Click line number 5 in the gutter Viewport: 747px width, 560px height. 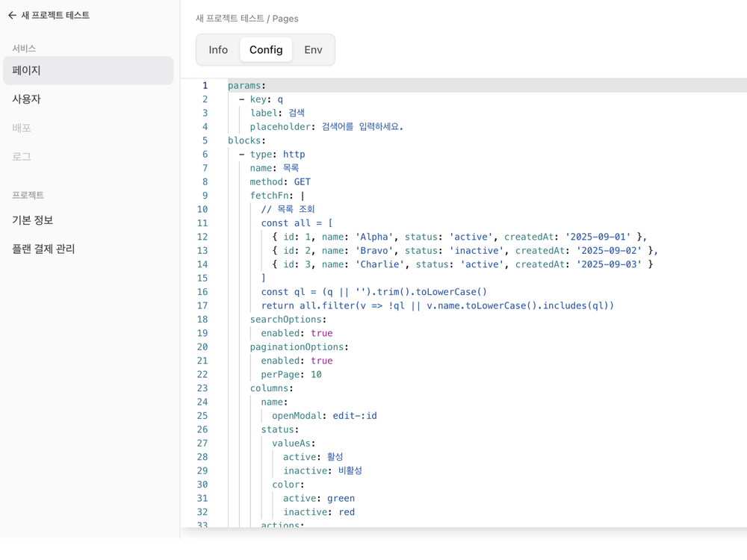point(205,140)
